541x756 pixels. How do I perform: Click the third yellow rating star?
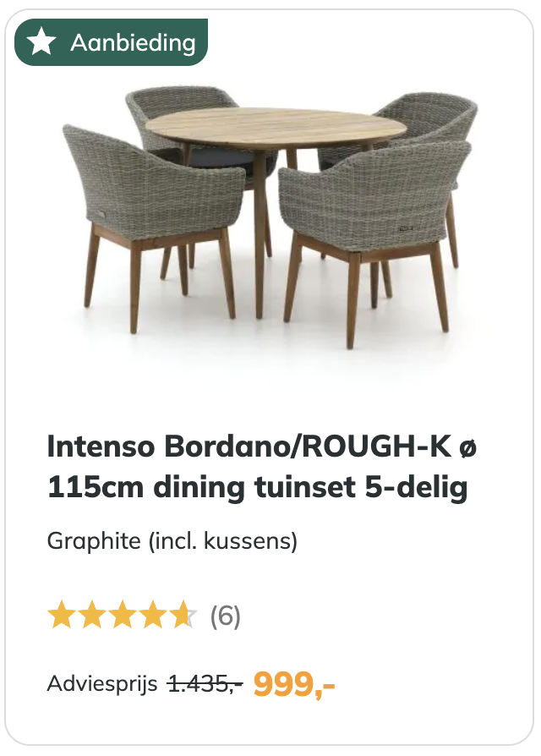(123, 615)
